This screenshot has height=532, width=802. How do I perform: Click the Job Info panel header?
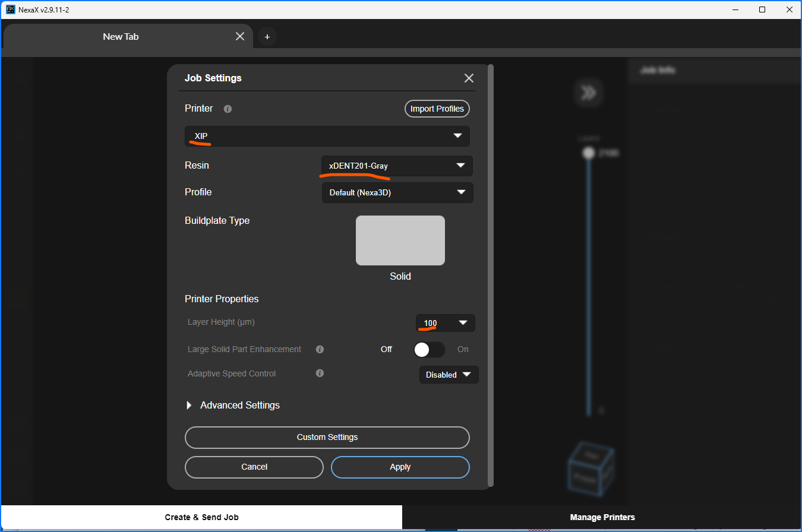coord(715,70)
